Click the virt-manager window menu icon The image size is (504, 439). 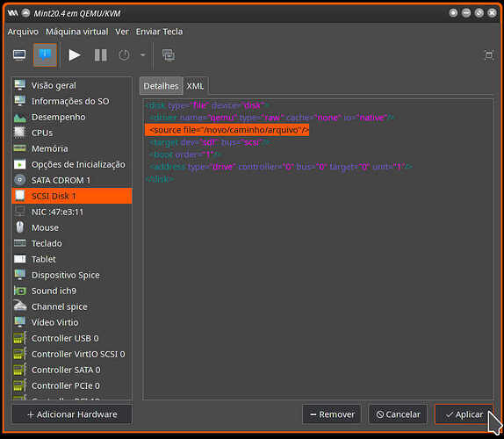(x=13, y=13)
